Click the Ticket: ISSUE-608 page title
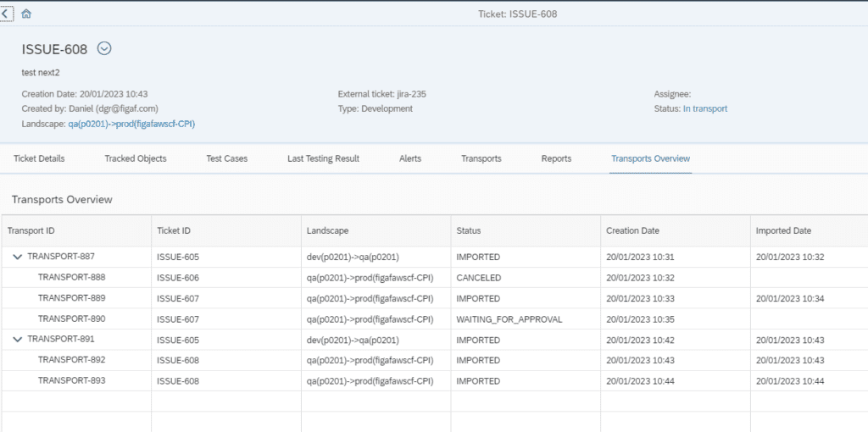Image resolution: width=868 pixels, height=432 pixels. 518,14
